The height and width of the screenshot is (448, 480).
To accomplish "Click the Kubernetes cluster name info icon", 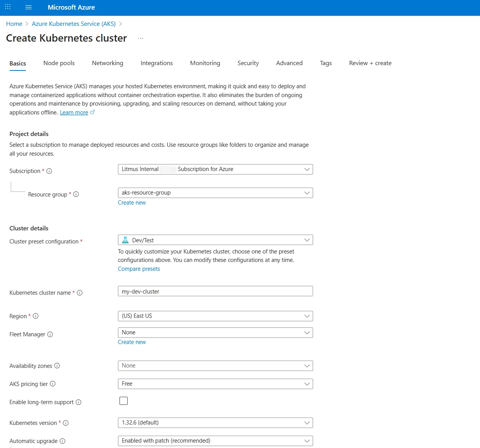I will (80, 293).
